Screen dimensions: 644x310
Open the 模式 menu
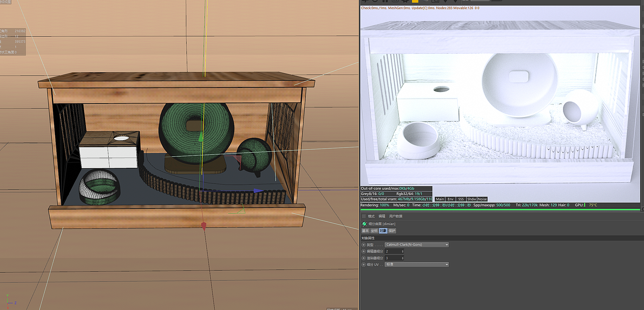[371, 216]
